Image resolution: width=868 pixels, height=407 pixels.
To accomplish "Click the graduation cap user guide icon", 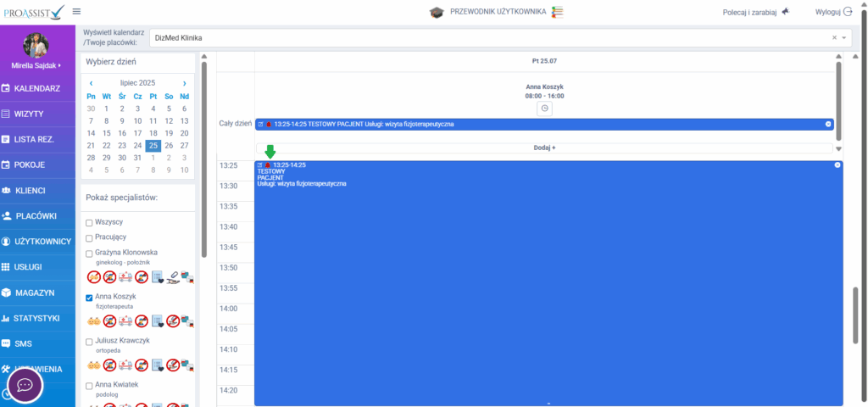I will (x=436, y=12).
